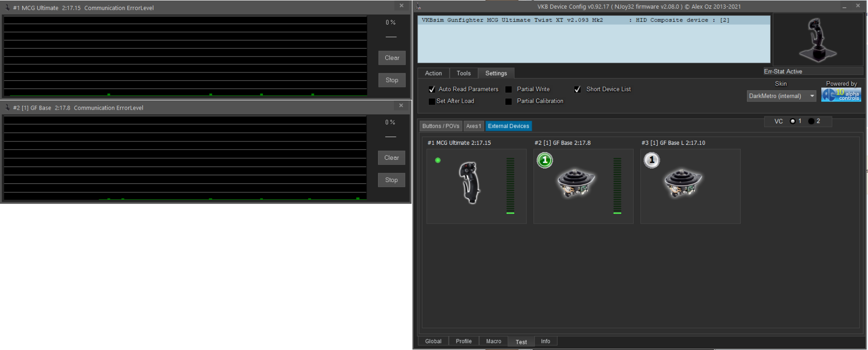Open the Buttons / POVs tab
868x350 pixels.
point(441,126)
